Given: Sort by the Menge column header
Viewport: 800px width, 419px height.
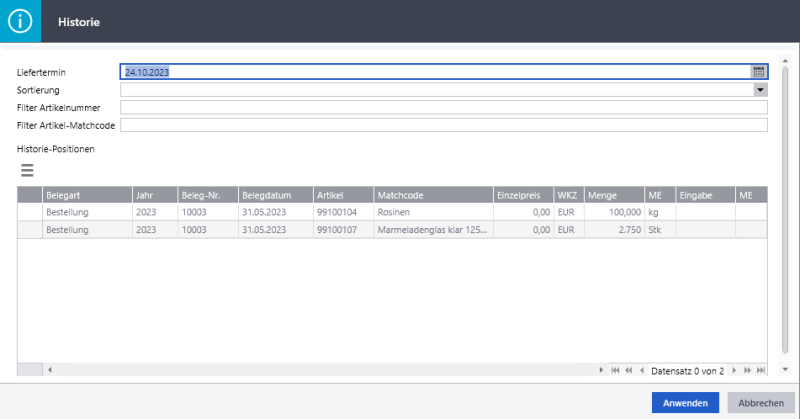Looking at the screenshot, I should pos(614,195).
